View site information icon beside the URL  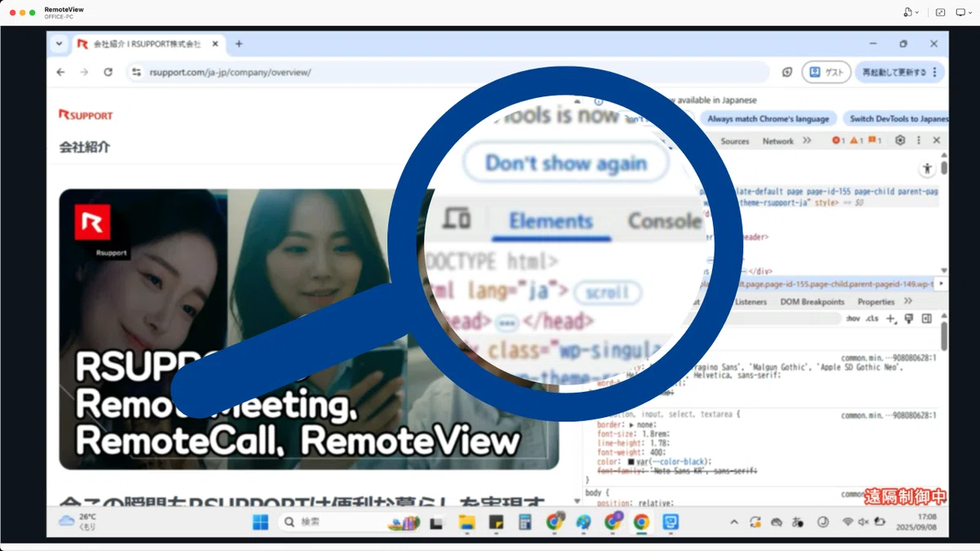pos(136,72)
